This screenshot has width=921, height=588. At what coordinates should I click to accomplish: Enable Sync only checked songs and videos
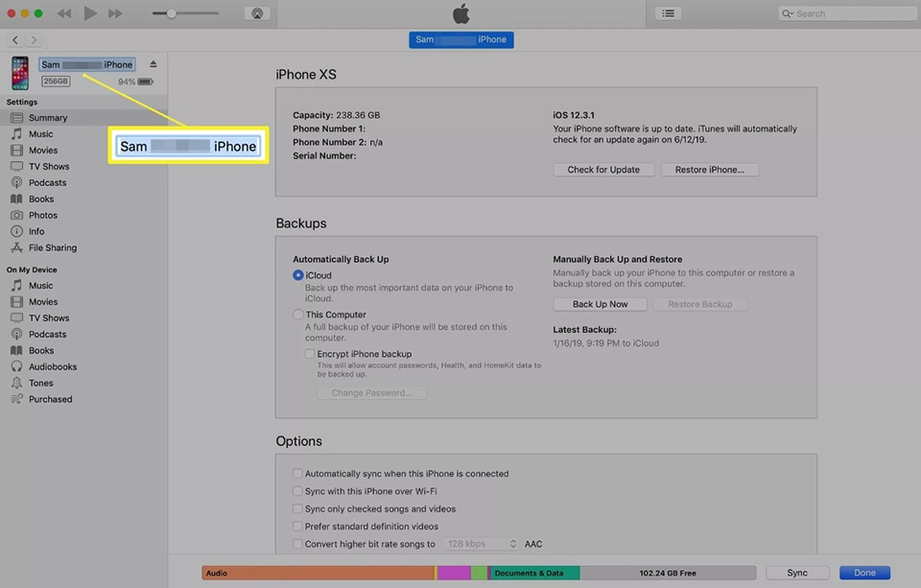click(297, 508)
